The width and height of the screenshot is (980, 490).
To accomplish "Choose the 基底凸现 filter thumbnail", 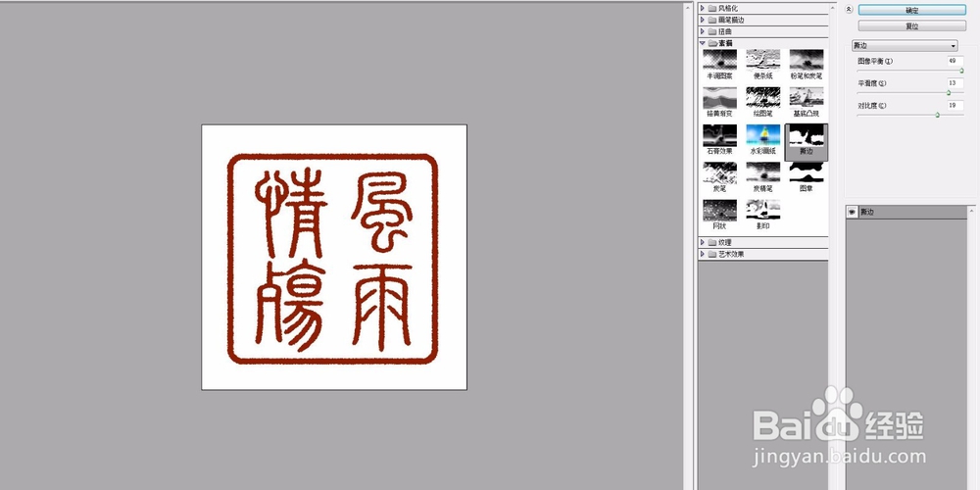I will pos(807,103).
